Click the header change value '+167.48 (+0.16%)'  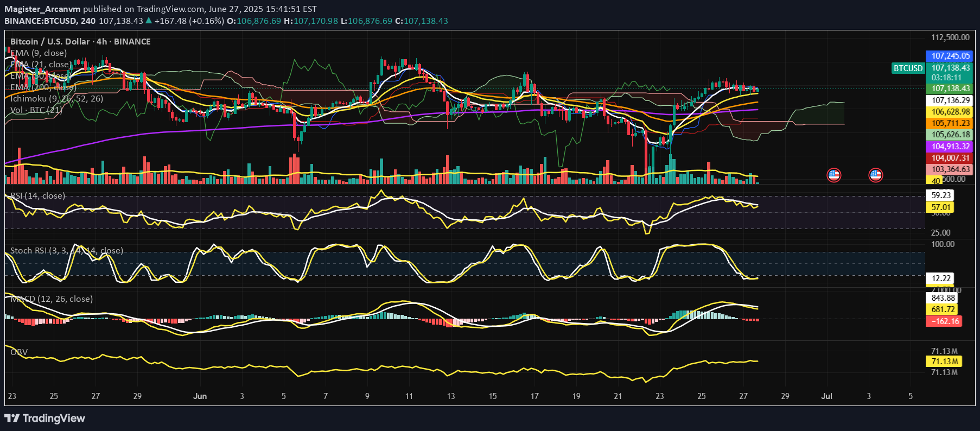point(189,21)
